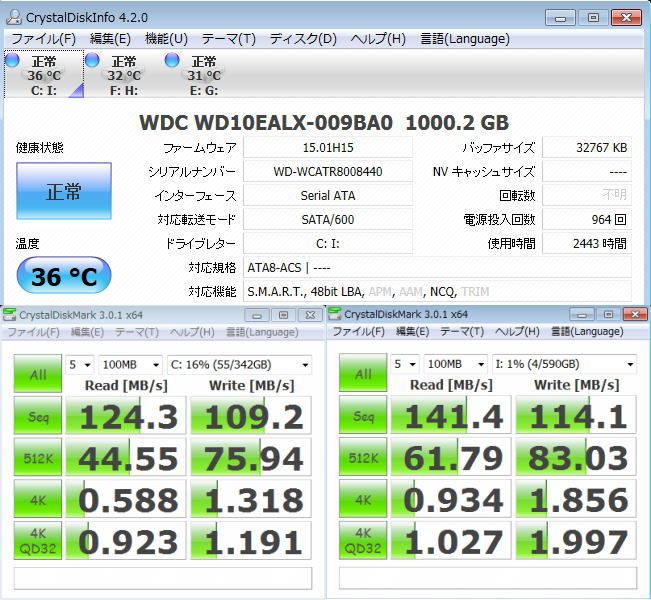Open 言語(Language) menu in CrystalDiskInfo

tap(465, 39)
